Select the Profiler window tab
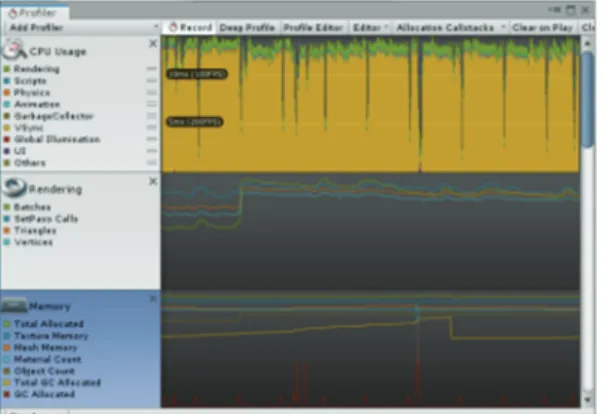Image resolution: width=604 pixels, height=414 pixels. tap(34, 13)
